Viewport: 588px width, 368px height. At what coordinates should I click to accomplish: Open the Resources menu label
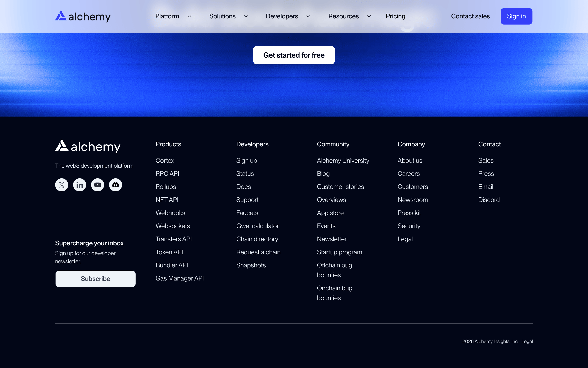click(344, 16)
